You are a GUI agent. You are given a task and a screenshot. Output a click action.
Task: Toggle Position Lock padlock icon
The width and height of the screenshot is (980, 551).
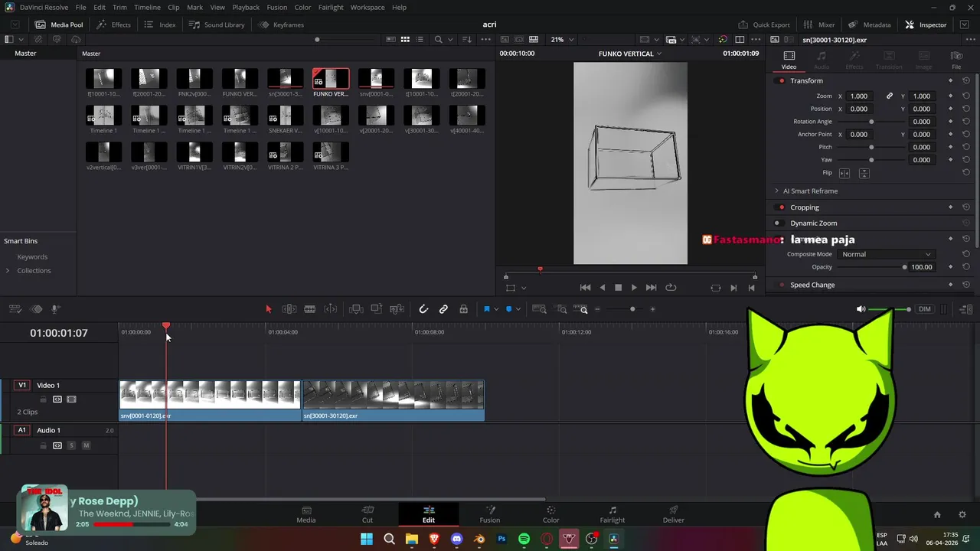[x=463, y=309]
